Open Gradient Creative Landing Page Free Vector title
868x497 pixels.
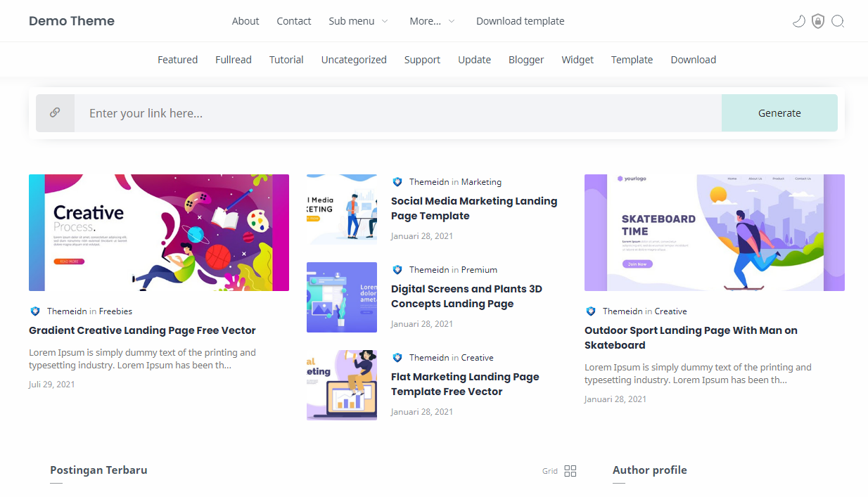pos(142,330)
